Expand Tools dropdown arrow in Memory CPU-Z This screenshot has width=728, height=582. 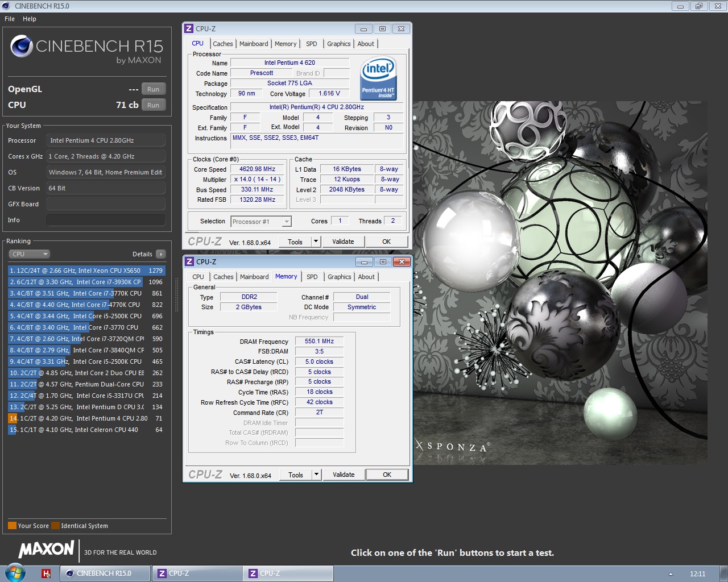tap(316, 475)
